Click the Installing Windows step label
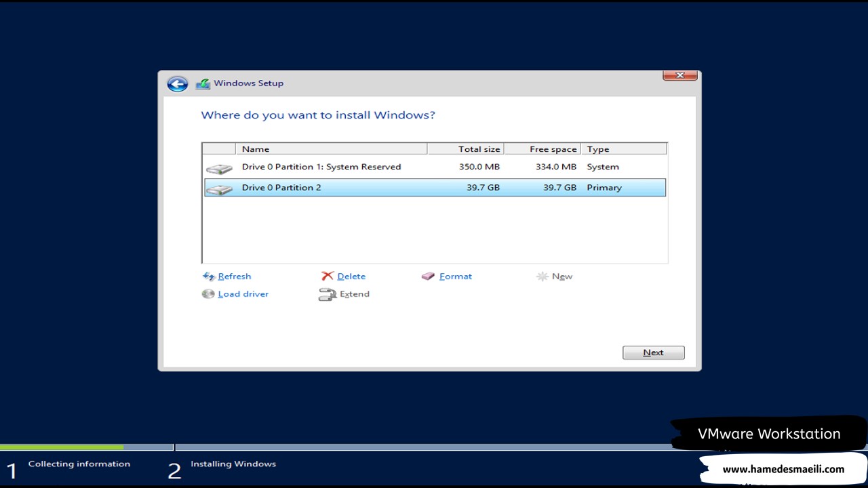The height and width of the screenshot is (488, 868). click(x=233, y=464)
